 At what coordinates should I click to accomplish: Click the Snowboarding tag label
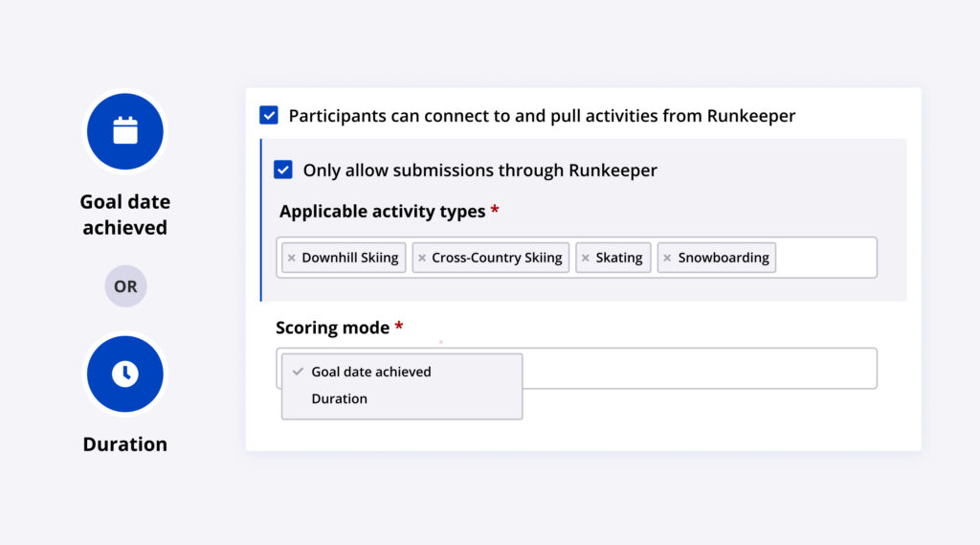[x=724, y=258]
